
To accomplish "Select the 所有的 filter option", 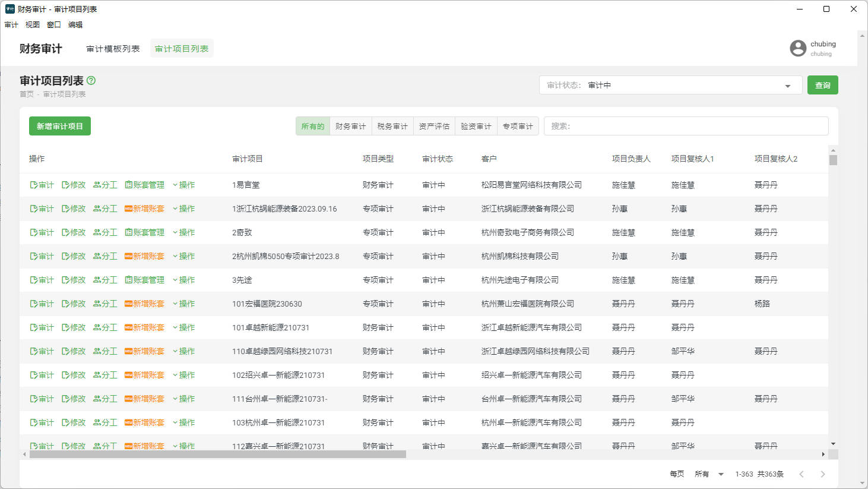I will (x=313, y=126).
